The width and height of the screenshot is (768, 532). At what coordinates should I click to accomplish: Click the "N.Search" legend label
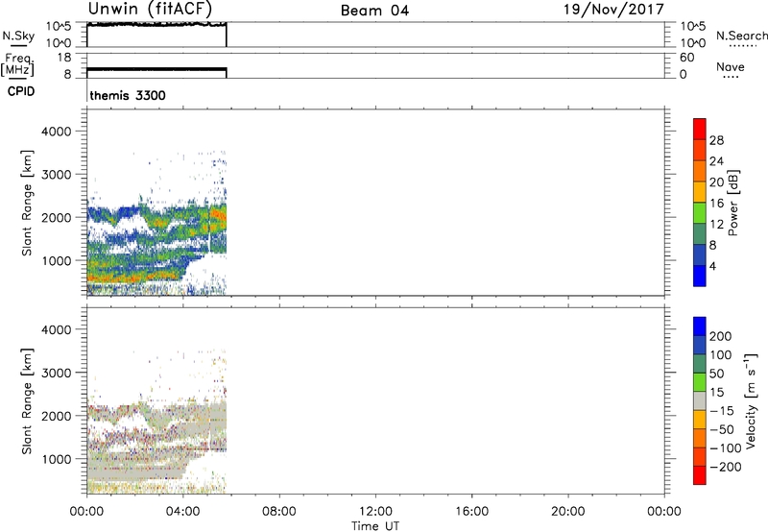click(x=742, y=36)
